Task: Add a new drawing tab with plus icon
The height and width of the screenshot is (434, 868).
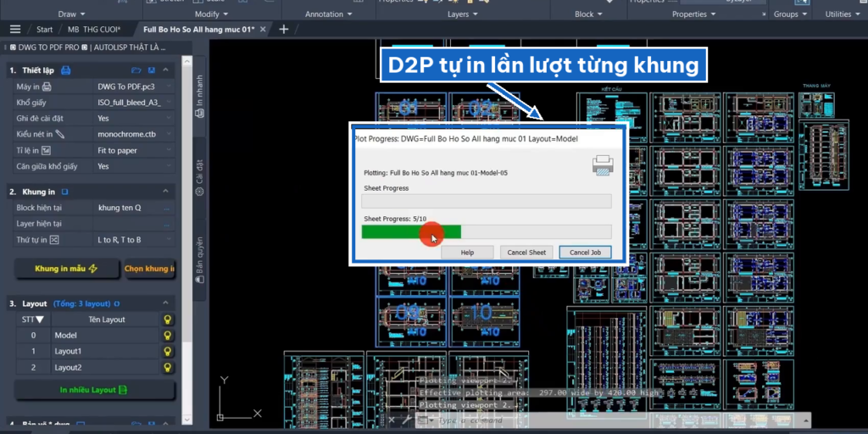Action: pyautogui.click(x=283, y=30)
